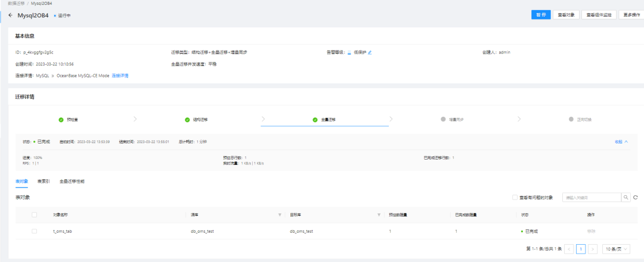This screenshot has height=262, width=644.
Task: Tick the checkbox for t_oms_tab row
Action: [x=34, y=231]
